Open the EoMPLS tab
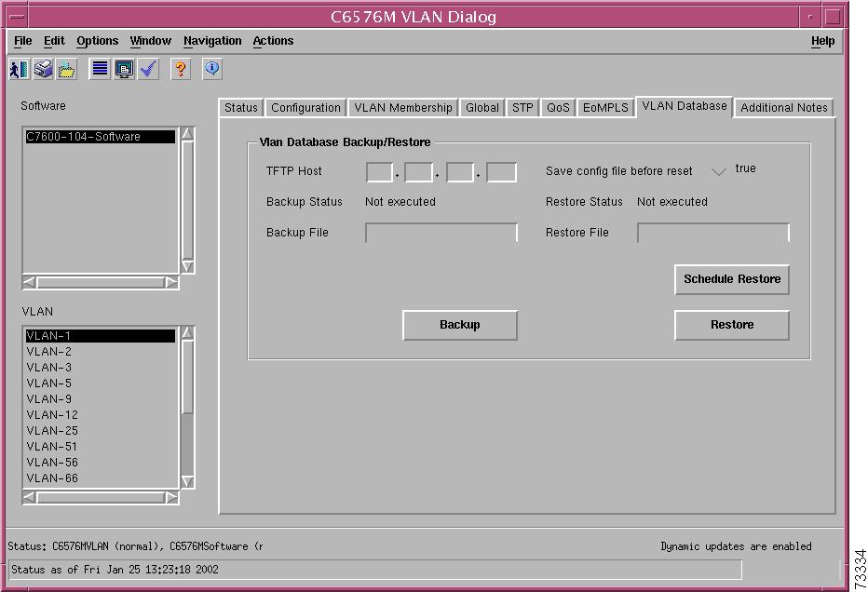Image resolution: width=868 pixels, height=592 pixels. coord(605,108)
